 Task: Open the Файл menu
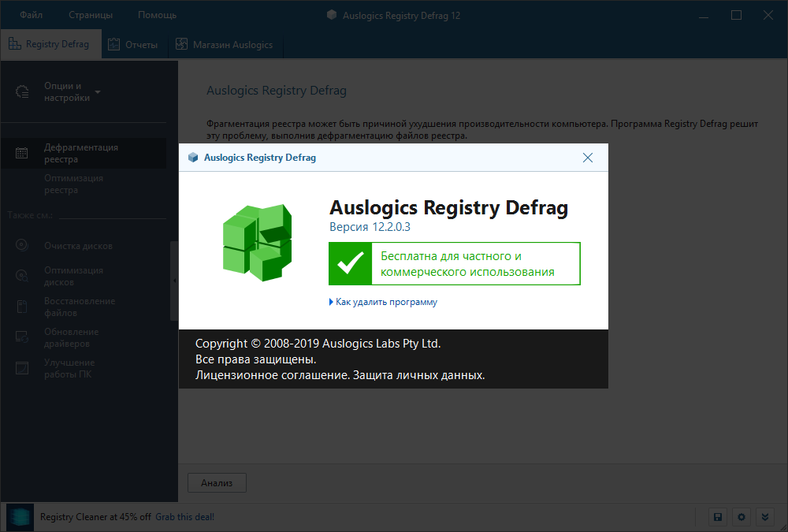tap(31, 14)
